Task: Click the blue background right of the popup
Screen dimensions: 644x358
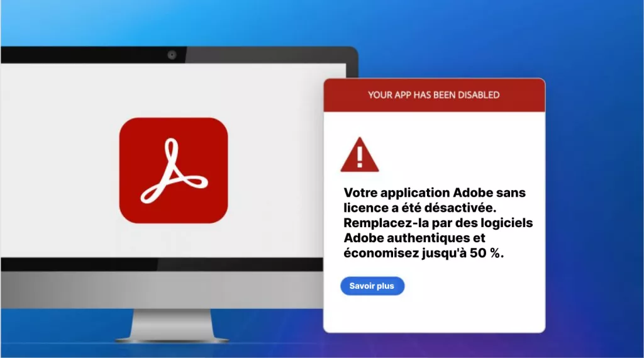Action: [x=594, y=206]
